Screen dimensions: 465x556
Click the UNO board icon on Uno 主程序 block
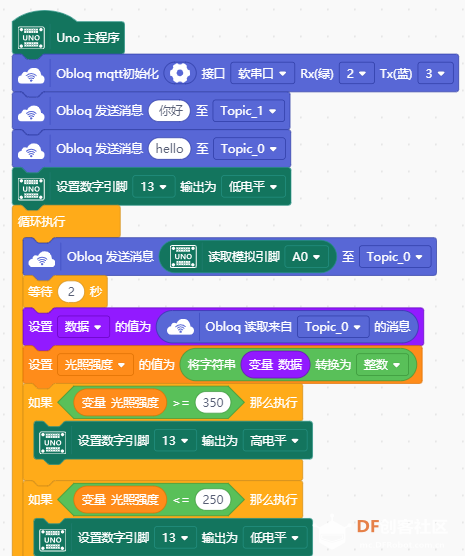click(x=31, y=38)
